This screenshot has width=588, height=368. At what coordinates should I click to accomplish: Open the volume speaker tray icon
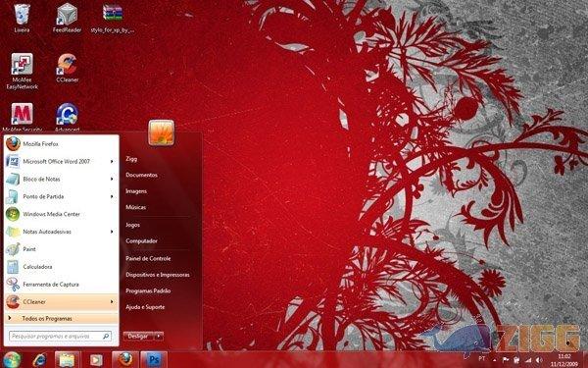(x=540, y=360)
